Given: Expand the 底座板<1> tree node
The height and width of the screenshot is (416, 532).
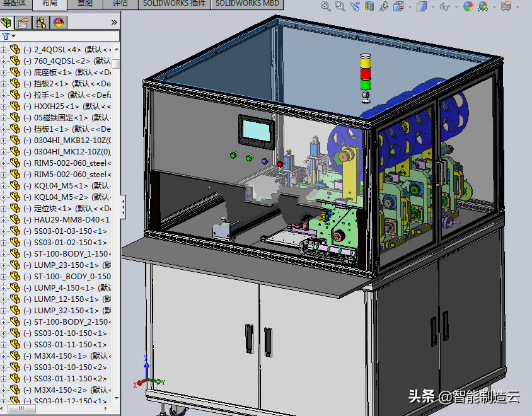Looking at the screenshot, I should (4, 72).
